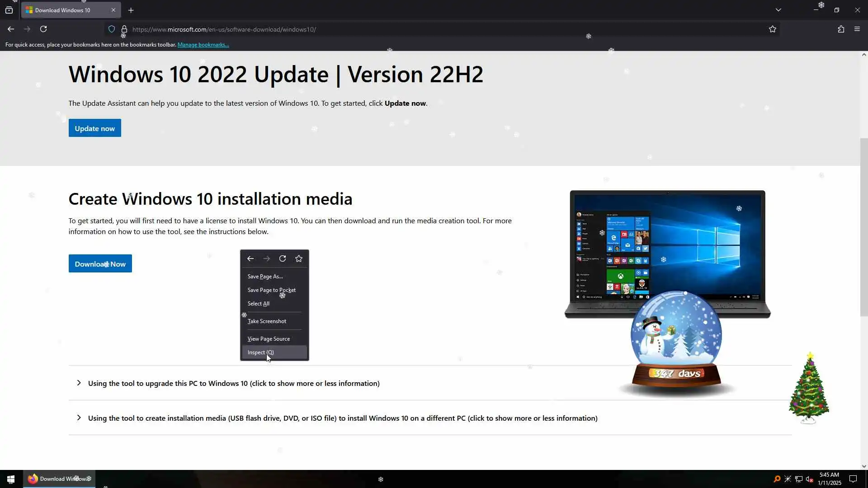Click the bookmark star in the address bar
The height and width of the screenshot is (488, 868).
tap(772, 29)
